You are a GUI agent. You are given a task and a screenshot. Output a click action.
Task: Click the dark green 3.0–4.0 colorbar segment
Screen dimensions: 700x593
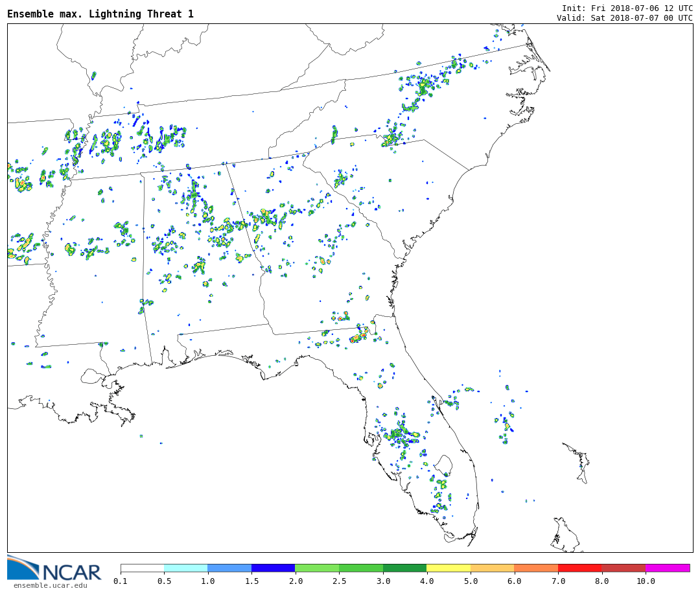[x=404, y=568]
